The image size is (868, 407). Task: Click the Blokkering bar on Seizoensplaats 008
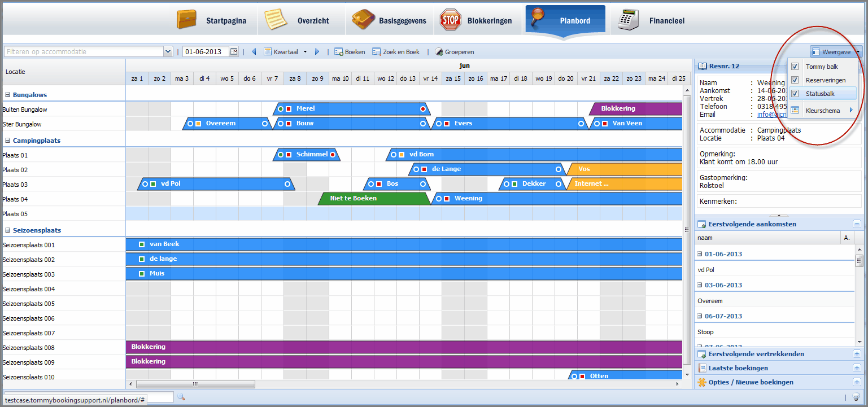[404, 347]
